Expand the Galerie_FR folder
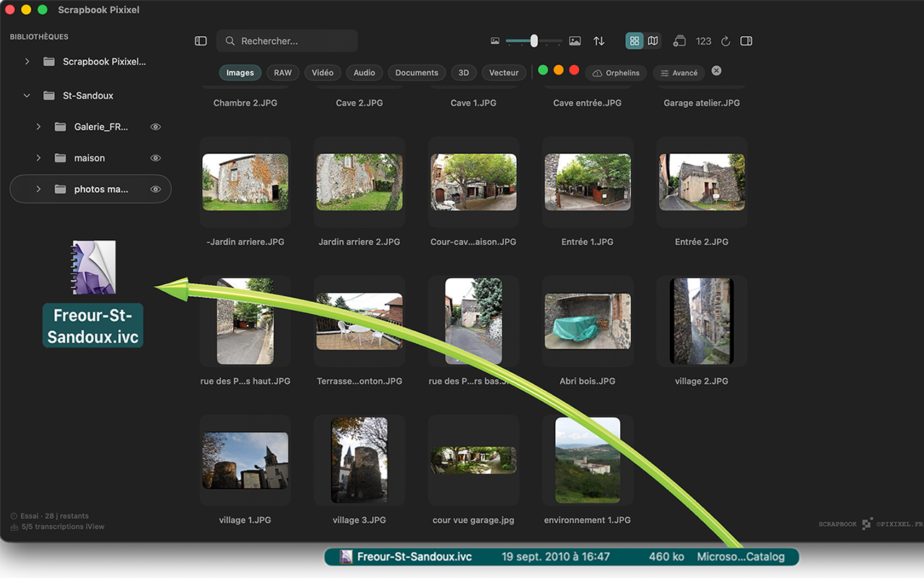Viewport: 924px width, 578px height. [x=38, y=126]
